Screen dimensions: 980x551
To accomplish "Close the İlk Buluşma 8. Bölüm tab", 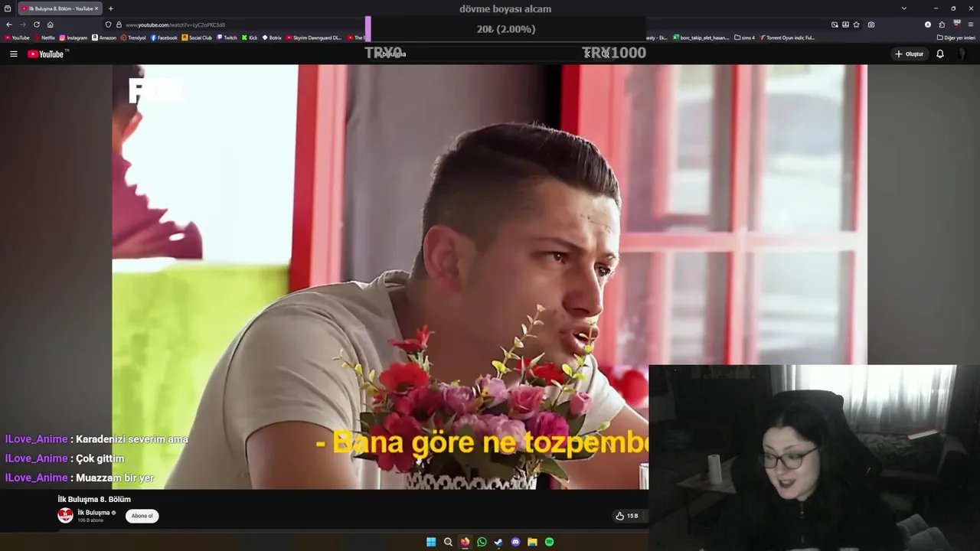I will click(x=96, y=8).
